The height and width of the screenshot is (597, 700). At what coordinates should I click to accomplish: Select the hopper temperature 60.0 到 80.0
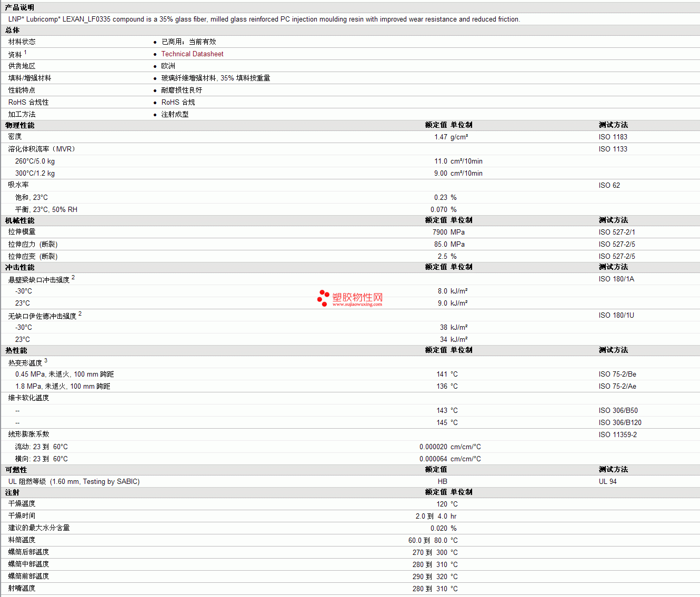pos(428,540)
